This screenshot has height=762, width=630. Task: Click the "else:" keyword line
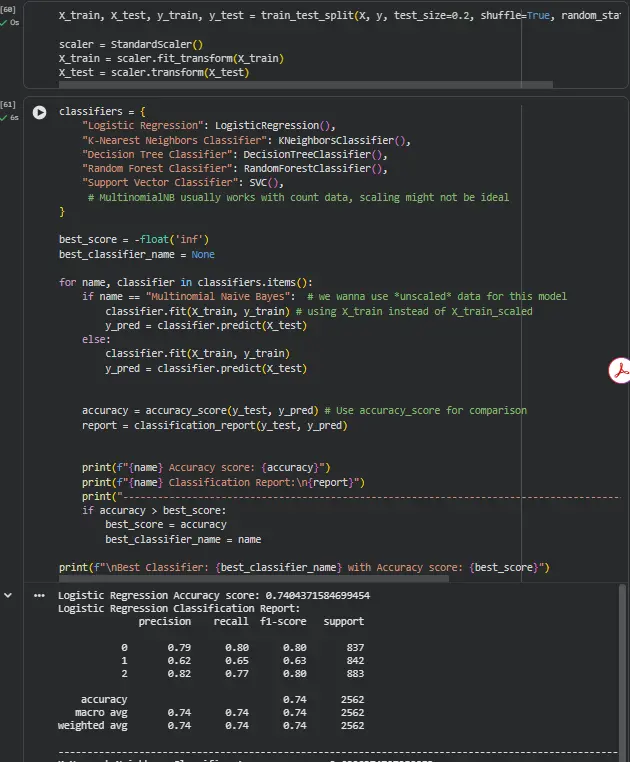[x=96, y=339]
